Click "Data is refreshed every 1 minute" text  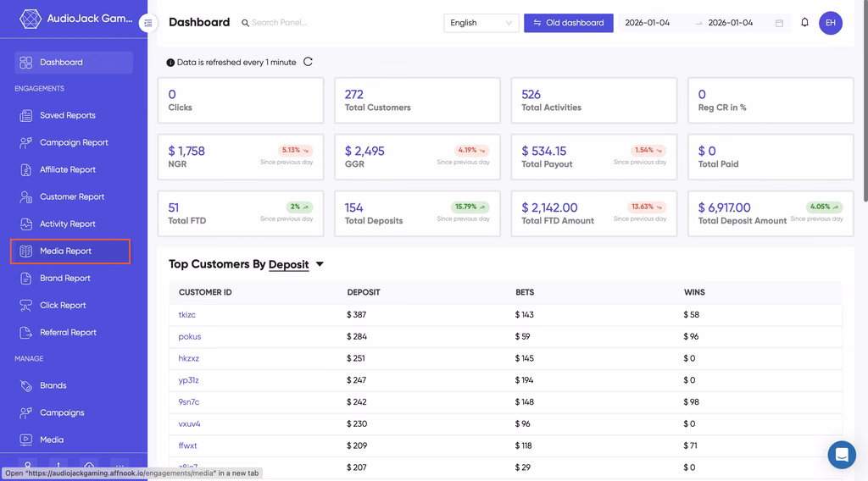236,63
